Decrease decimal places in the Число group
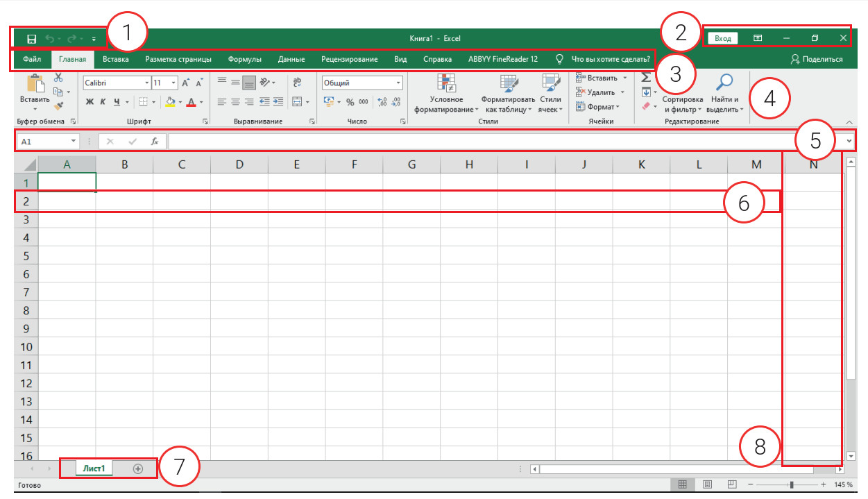 [395, 102]
